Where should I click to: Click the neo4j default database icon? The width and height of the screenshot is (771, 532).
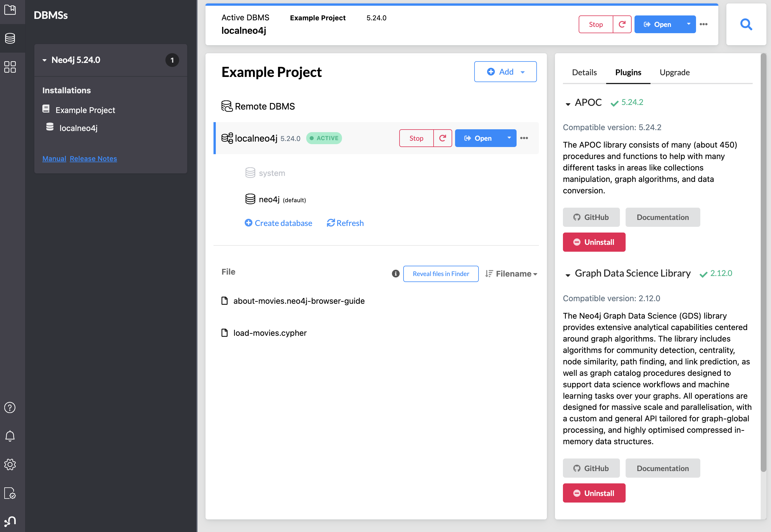point(250,199)
